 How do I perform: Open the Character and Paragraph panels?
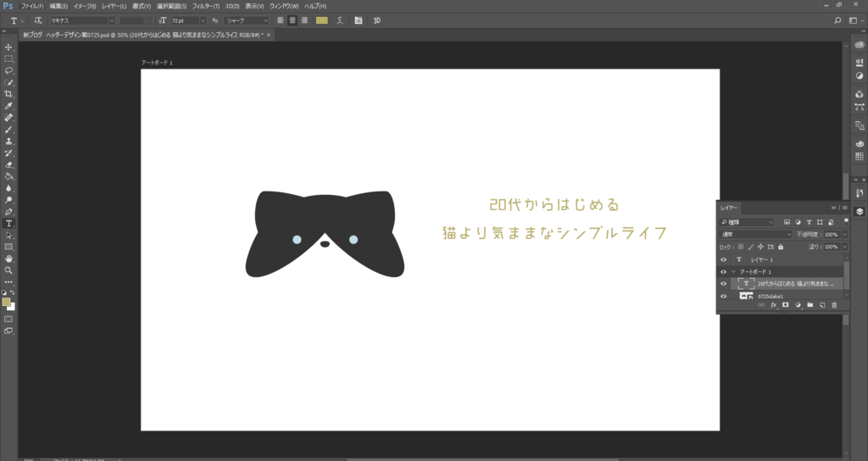click(359, 20)
